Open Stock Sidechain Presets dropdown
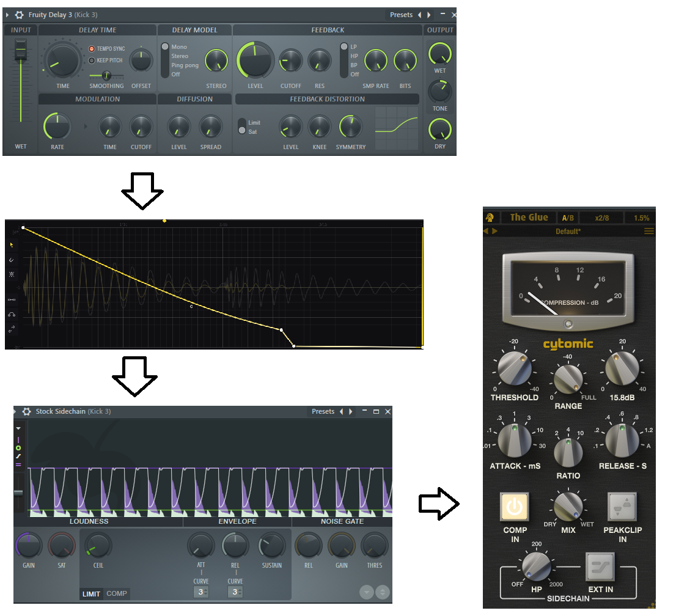Image resolution: width=676 pixels, height=616 pixels. (323, 411)
